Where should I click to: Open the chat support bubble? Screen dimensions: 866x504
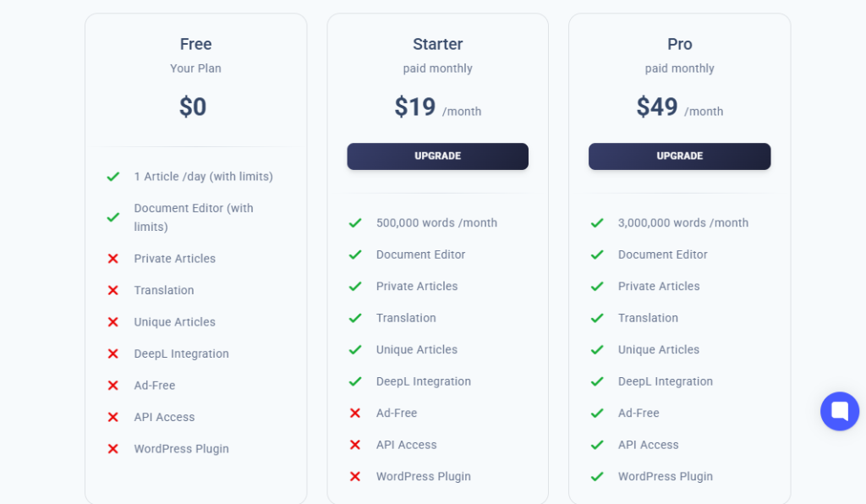839,411
